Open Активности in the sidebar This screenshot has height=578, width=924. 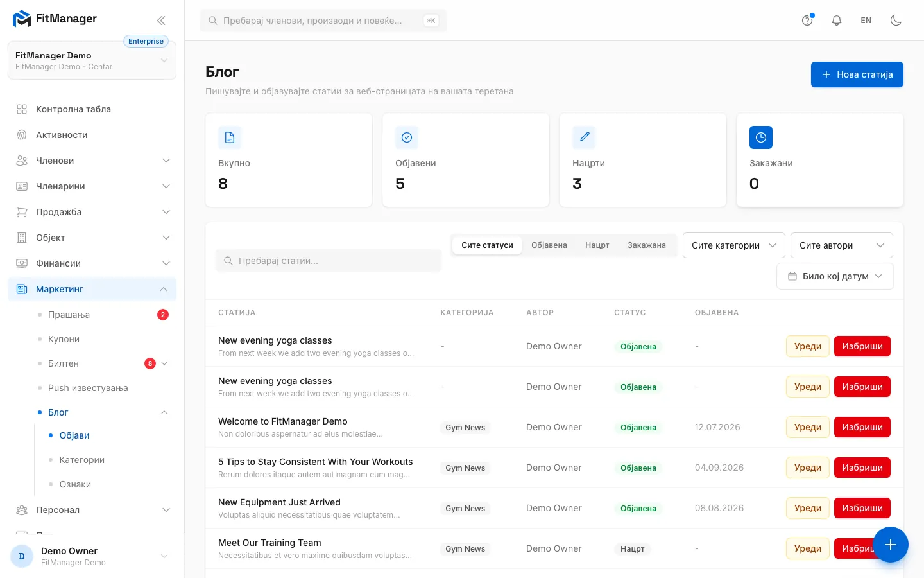[92, 135]
